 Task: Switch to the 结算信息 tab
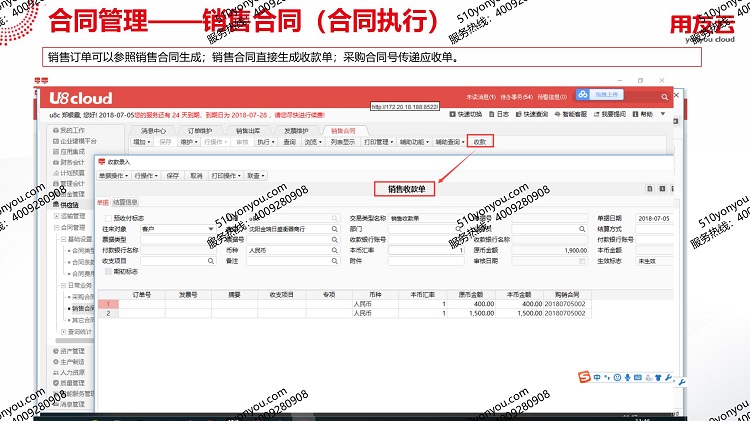click(126, 201)
